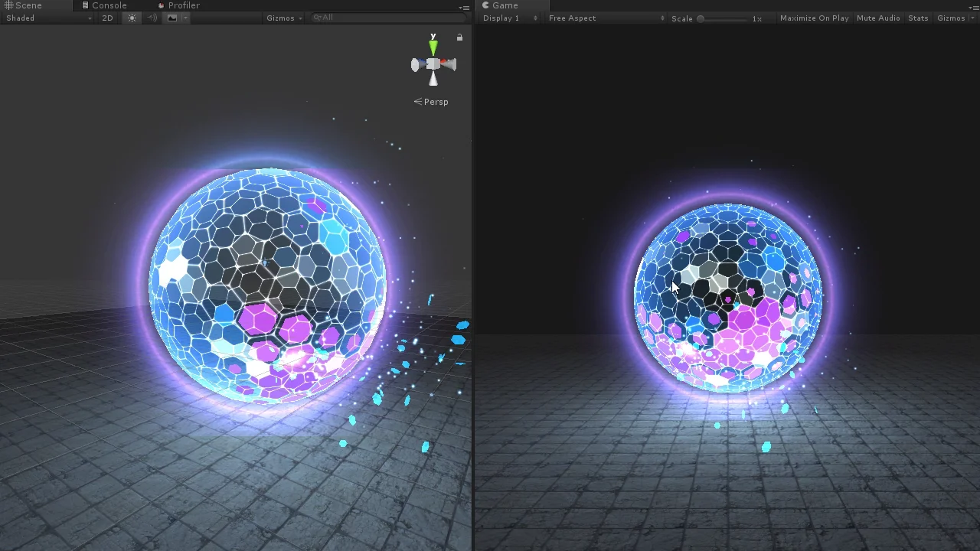This screenshot has width=980, height=551.
Task: Open the Profiler tab
Action: (x=179, y=5)
